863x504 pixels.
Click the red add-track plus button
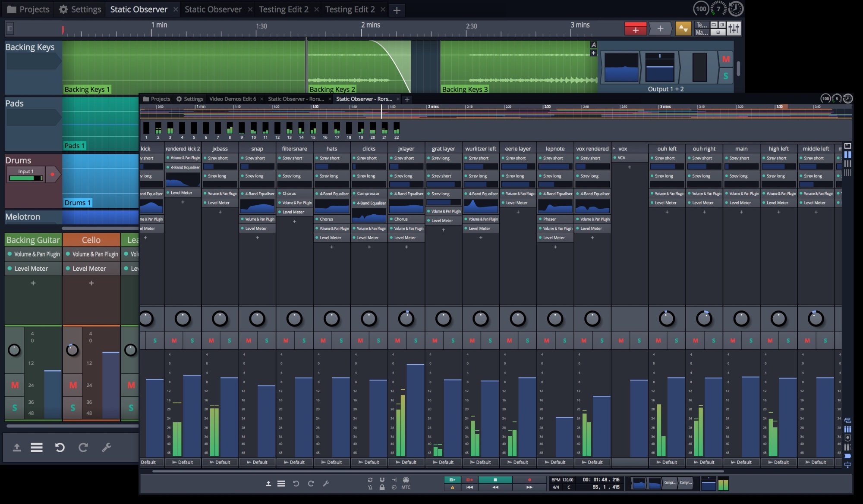tap(635, 29)
